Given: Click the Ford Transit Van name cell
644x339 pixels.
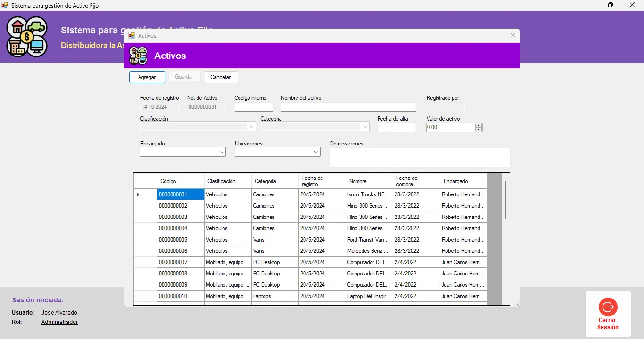Looking at the screenshot, I should coord(369,240).
